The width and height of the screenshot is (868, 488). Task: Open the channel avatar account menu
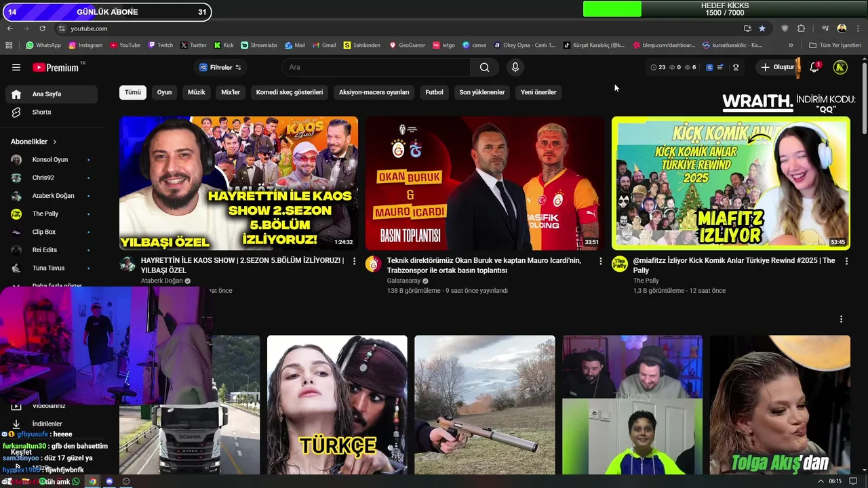pyautogui.click(x=840, y=67)
